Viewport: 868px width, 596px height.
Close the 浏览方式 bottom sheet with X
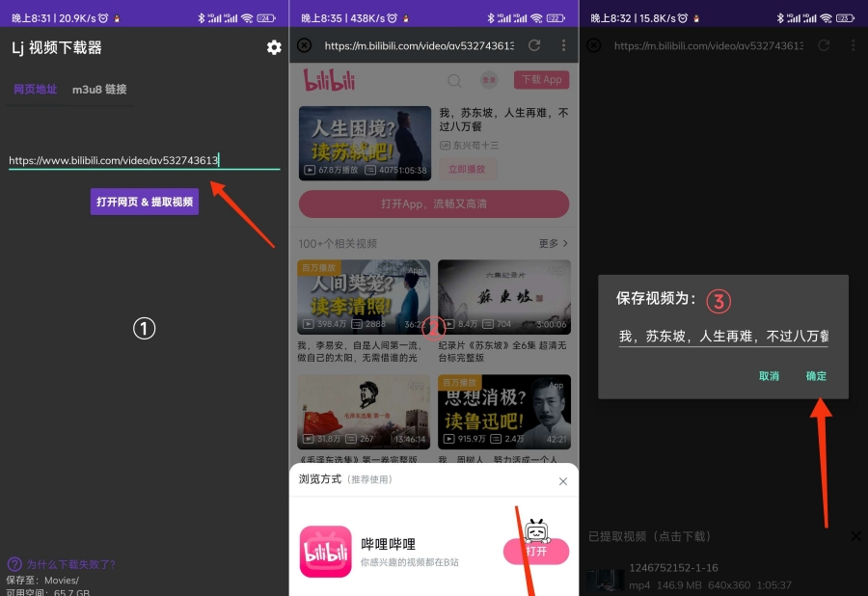pyautogui.click(x=563, y=481)
